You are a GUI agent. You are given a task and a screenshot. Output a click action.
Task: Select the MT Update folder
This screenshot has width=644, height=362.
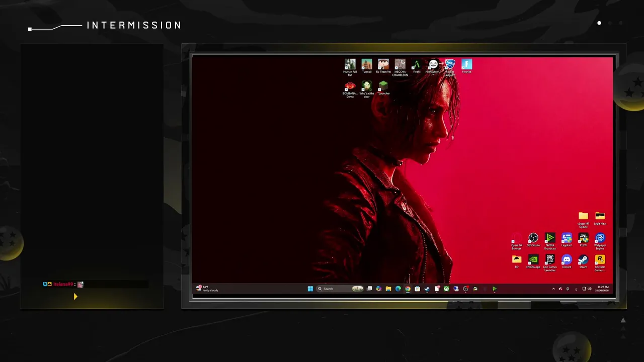point(583,220)
